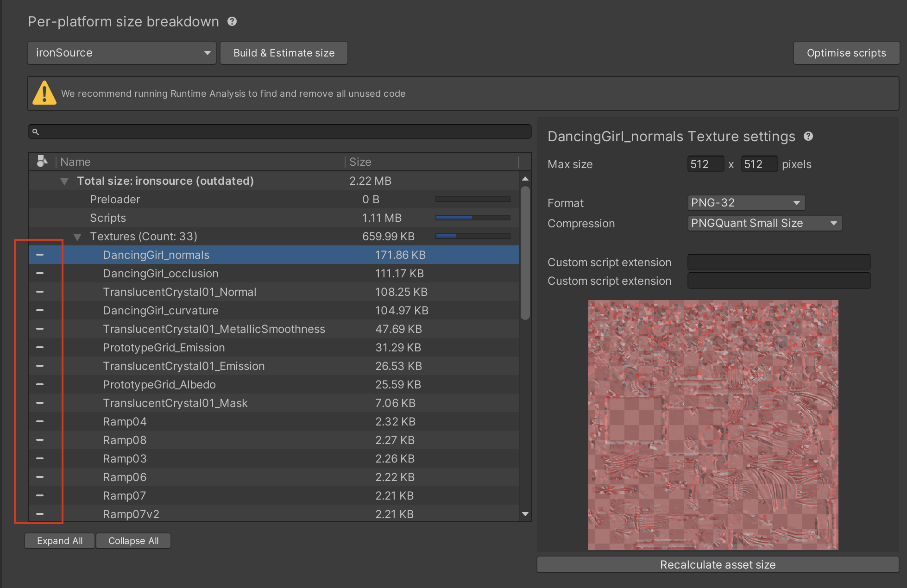The image size is (907, 588).
Task: Open the PNG-32 Format dropdown
Action: pos(746,203)
